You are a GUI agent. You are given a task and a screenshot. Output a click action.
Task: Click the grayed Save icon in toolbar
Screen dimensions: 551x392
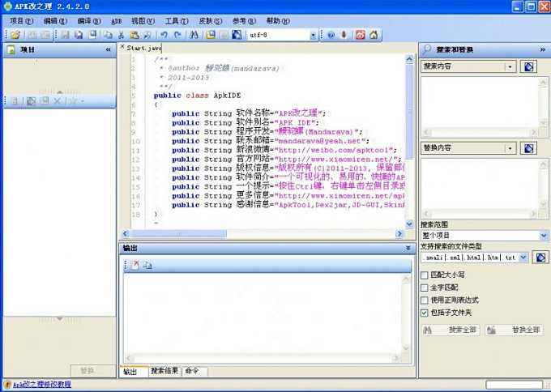(x=65, y=35)
